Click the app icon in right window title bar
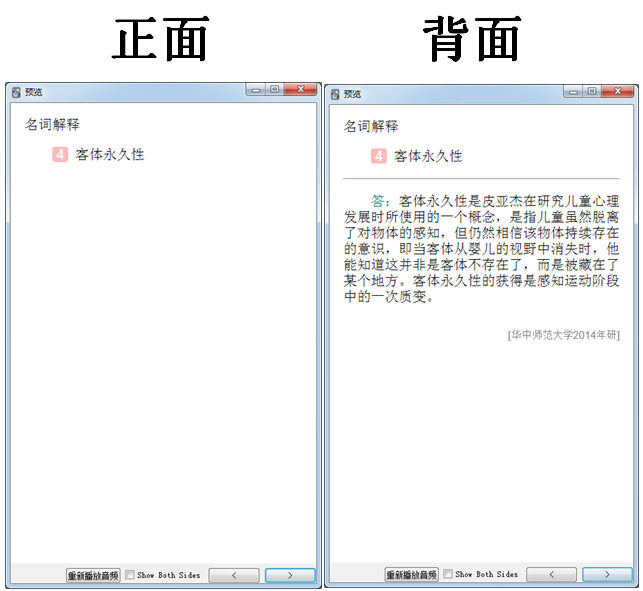The image size is (643, 591). coord(335,94)
